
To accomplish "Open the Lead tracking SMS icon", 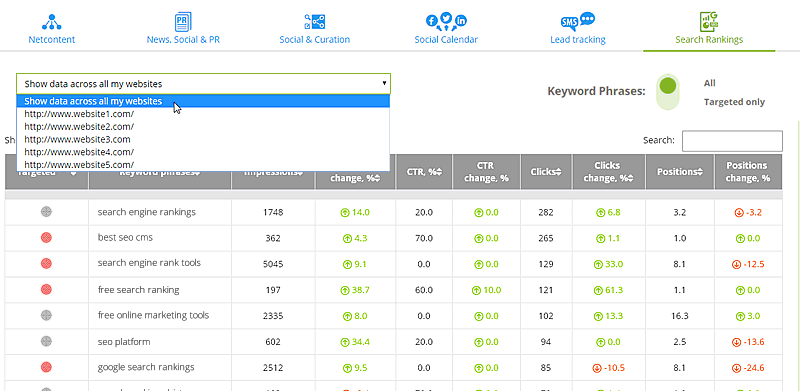I will 578,21.
